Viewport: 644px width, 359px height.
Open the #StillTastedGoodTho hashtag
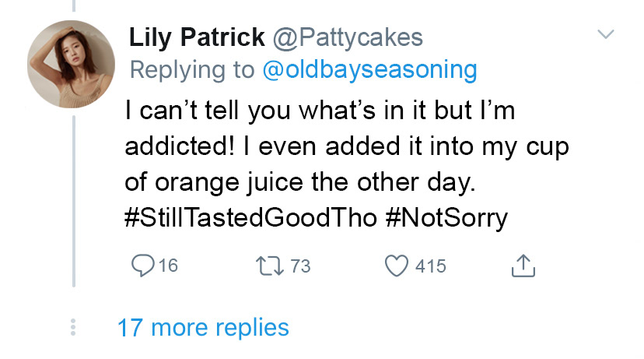(250, 217)
